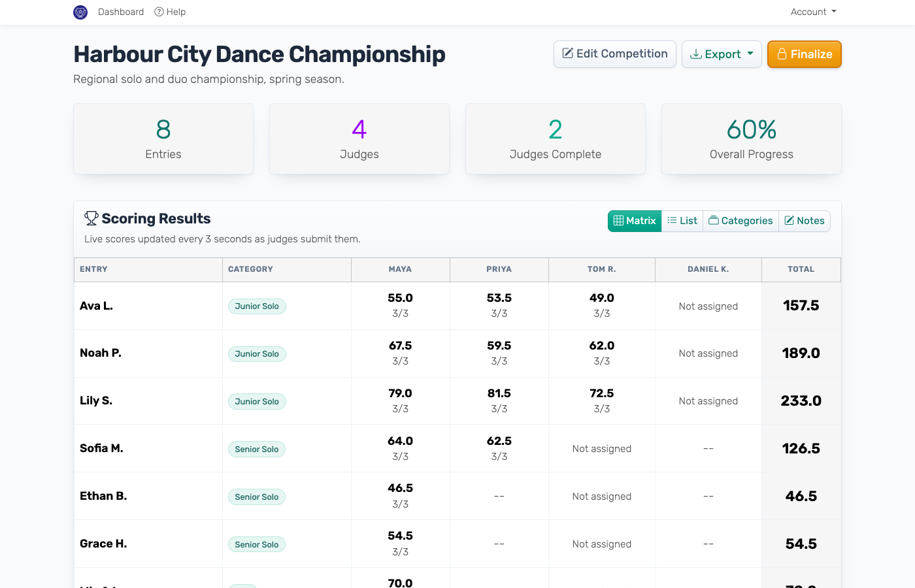
Task: Expand the Account dropdown menu
Action: pos(813,12)
